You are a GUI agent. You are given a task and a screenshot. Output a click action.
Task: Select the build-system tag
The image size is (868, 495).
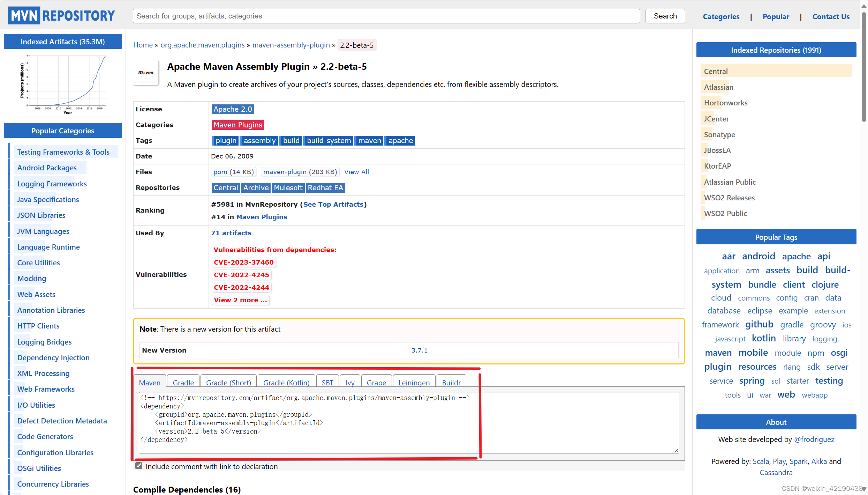click(x=329, y=141)
